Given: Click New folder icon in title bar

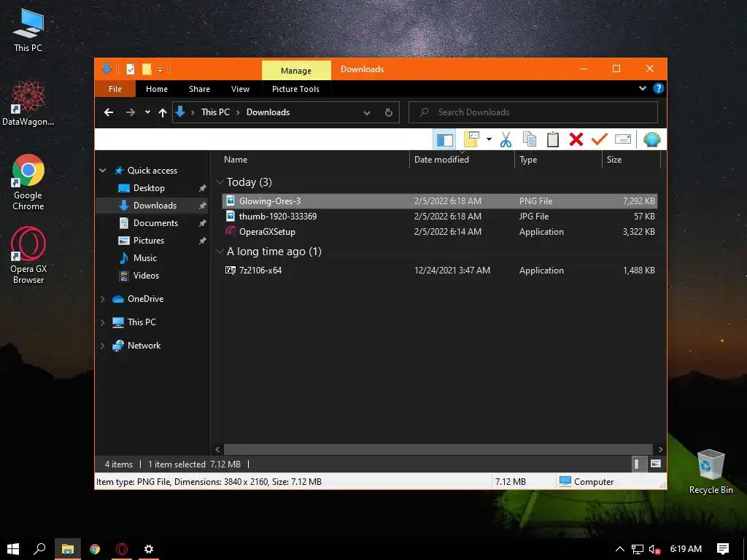Looking at the screenshot, I should coord(147,69).
